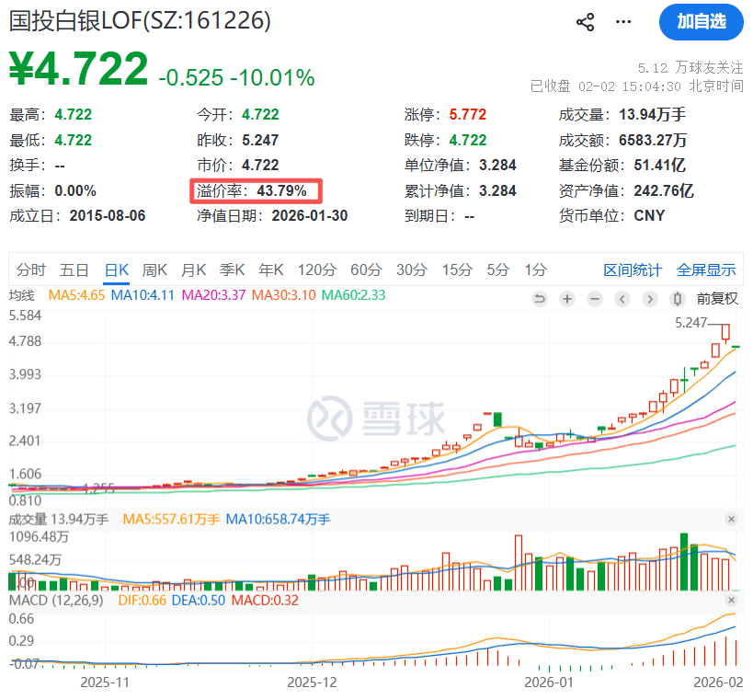The image size is (753, 700).
Task: Select the 60分 minute chart tab
Action: coord(365,270)
